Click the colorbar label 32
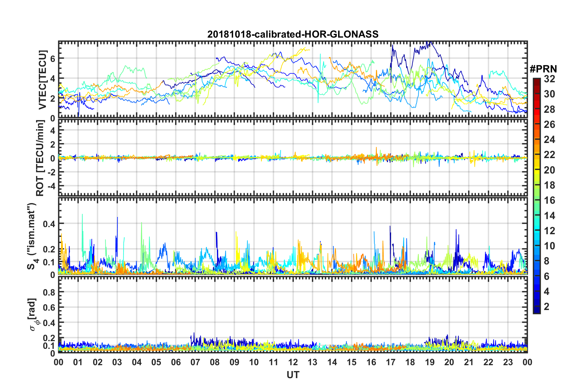This screenshot has width=586, height=392. (x=549, y=79)
